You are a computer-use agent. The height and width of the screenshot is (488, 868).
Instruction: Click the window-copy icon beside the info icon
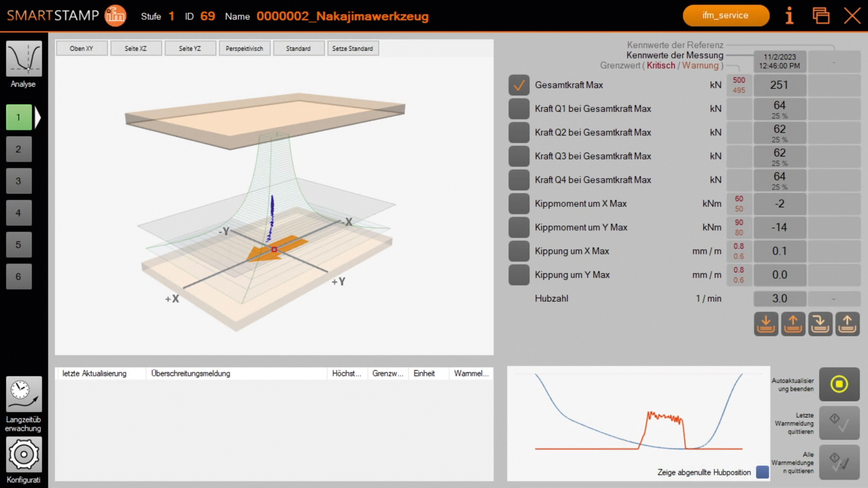coord(821,16)
